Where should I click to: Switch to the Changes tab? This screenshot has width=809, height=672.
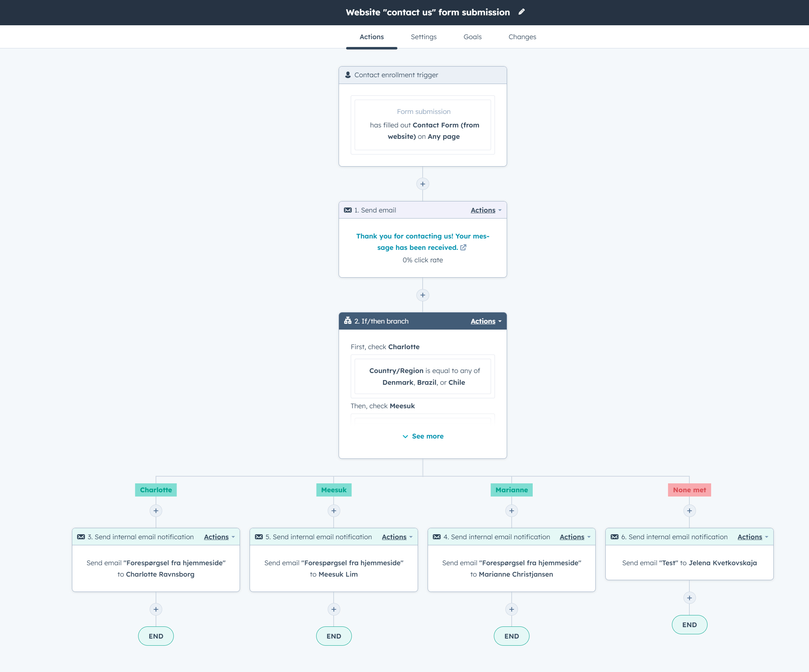pyautogui.click(x=522, y=37)
